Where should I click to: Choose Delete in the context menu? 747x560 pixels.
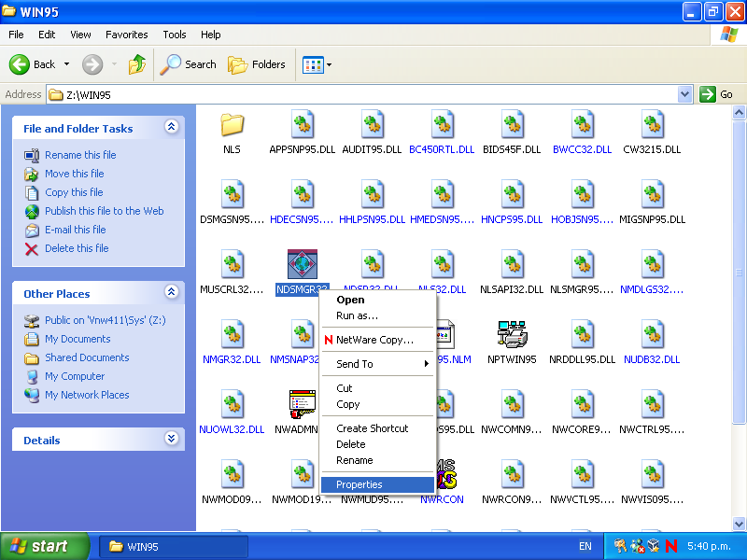point(377,444)
